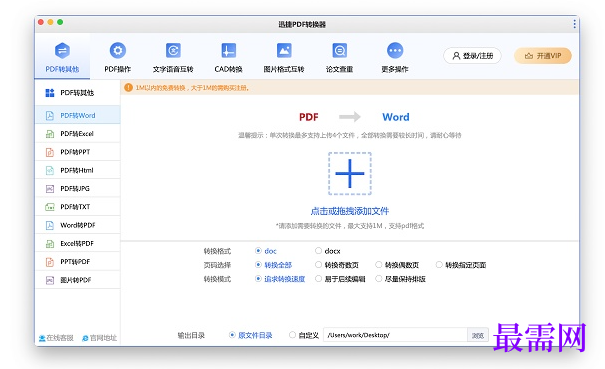Click PDF转PPT label in the sidebar
Screen dimensions: 605x369
(75, 152)
